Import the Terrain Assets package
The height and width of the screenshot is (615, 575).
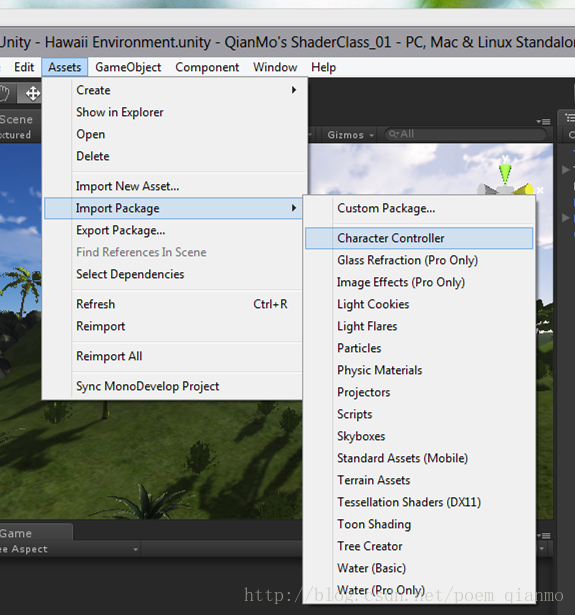[x=419, y=480]
